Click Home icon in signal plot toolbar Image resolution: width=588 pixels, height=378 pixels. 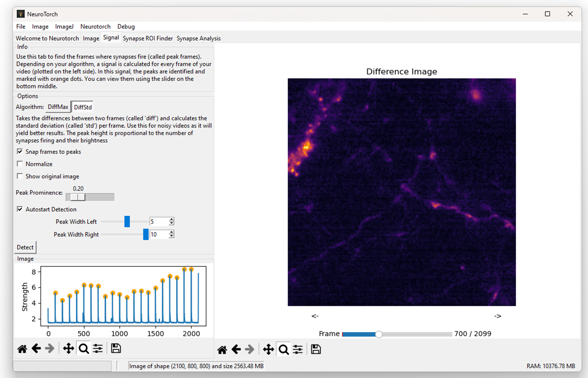[22, 349]
